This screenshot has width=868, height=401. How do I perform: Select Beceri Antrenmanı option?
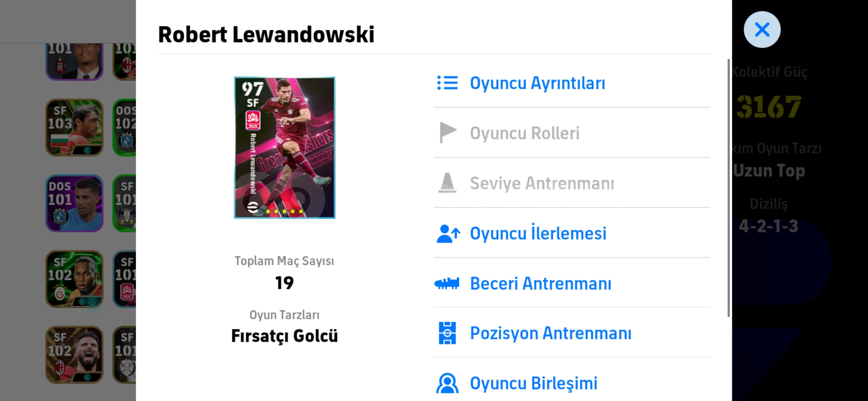tap(572, 283)
